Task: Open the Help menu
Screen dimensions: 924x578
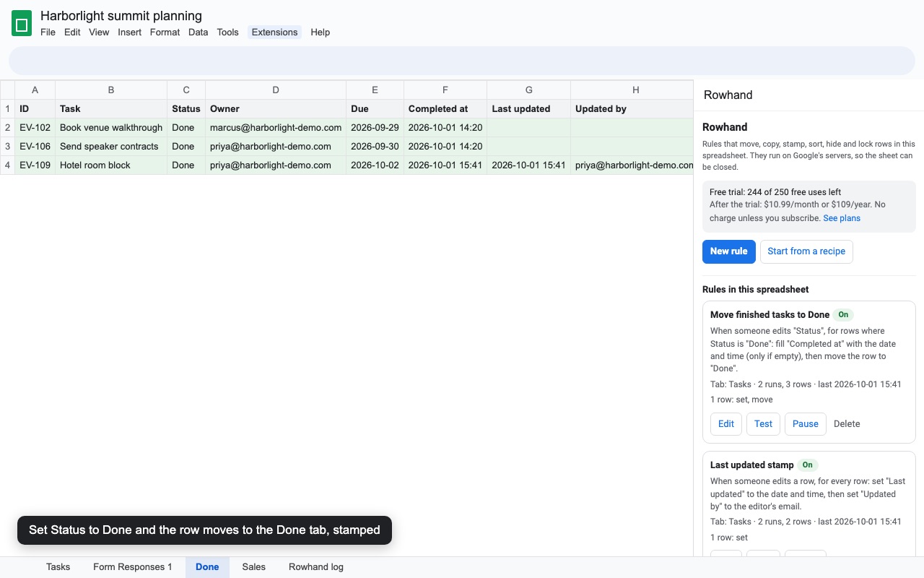Action: [321, 32]
